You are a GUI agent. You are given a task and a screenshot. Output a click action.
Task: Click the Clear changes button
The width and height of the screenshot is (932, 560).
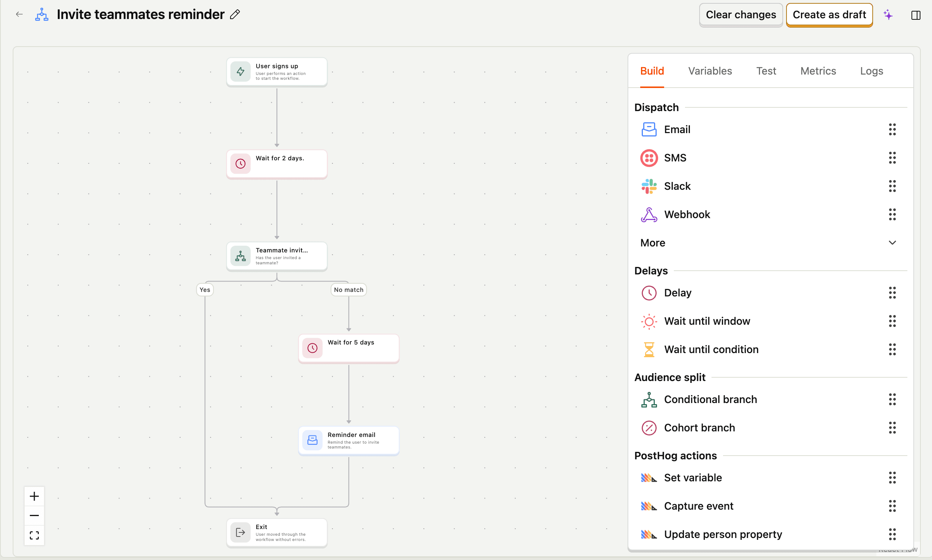point(741,14)
